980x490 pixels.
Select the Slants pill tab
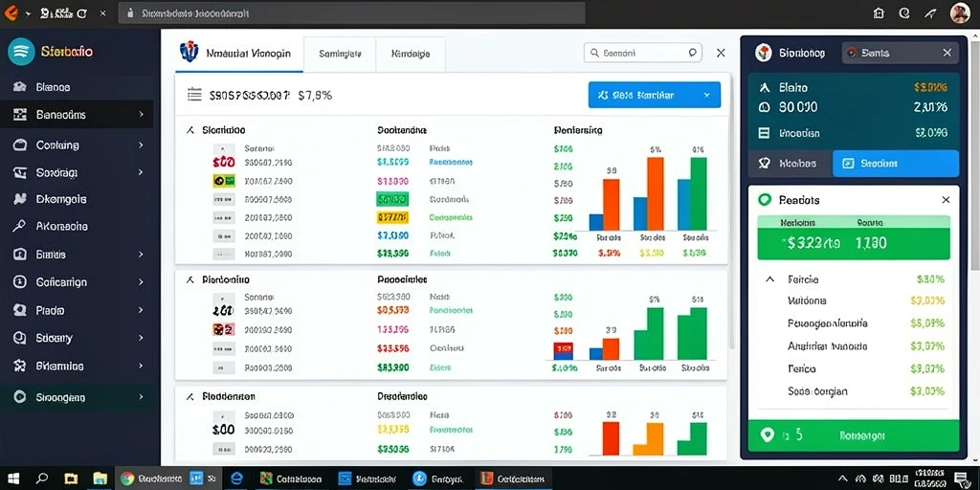pos(900,54)
